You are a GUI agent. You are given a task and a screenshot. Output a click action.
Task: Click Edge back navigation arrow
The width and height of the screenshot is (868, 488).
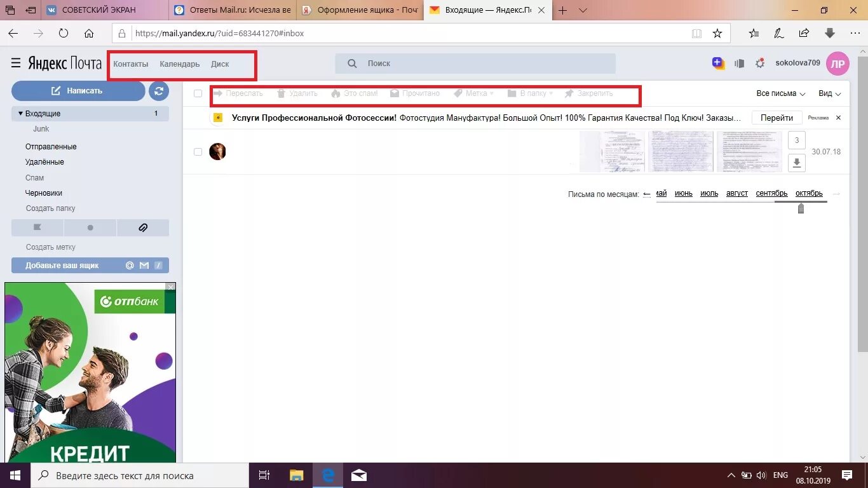[13, 33]
